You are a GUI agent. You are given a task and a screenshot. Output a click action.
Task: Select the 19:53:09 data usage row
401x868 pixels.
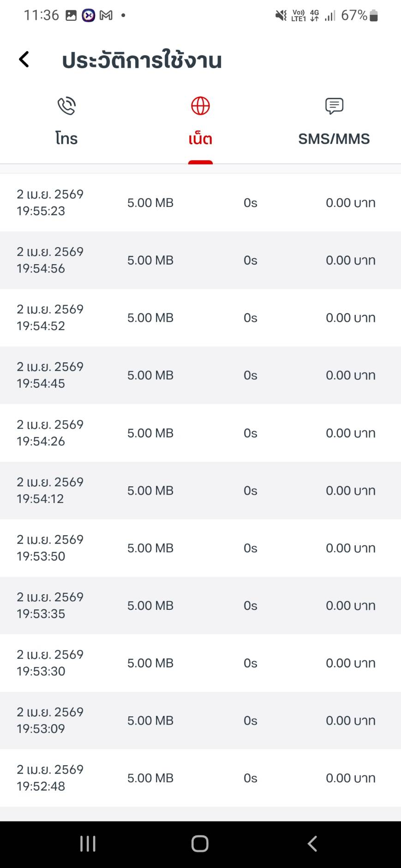[200, 720]
